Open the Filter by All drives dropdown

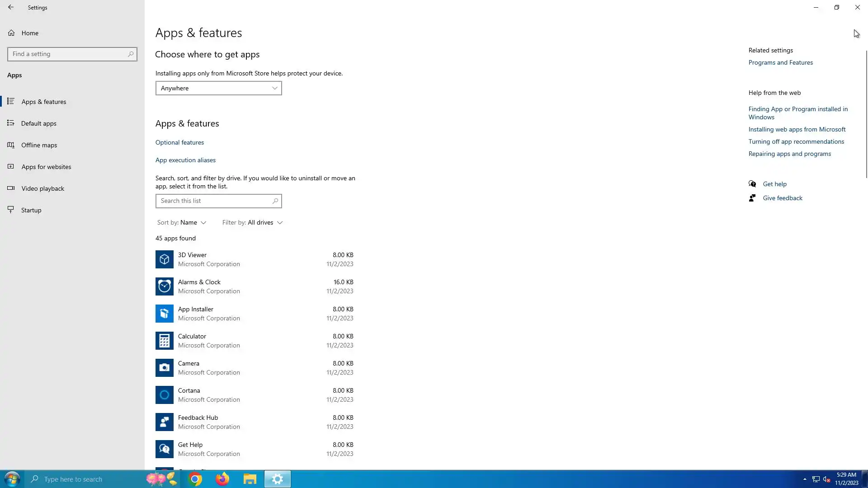(x=252, y=222)
